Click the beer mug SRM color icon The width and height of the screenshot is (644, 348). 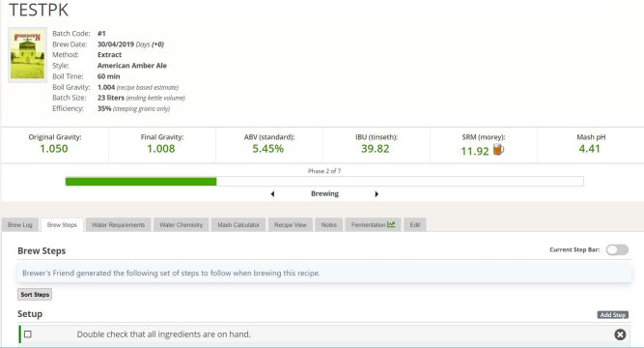pyautogui.click(x=498, y=149)
